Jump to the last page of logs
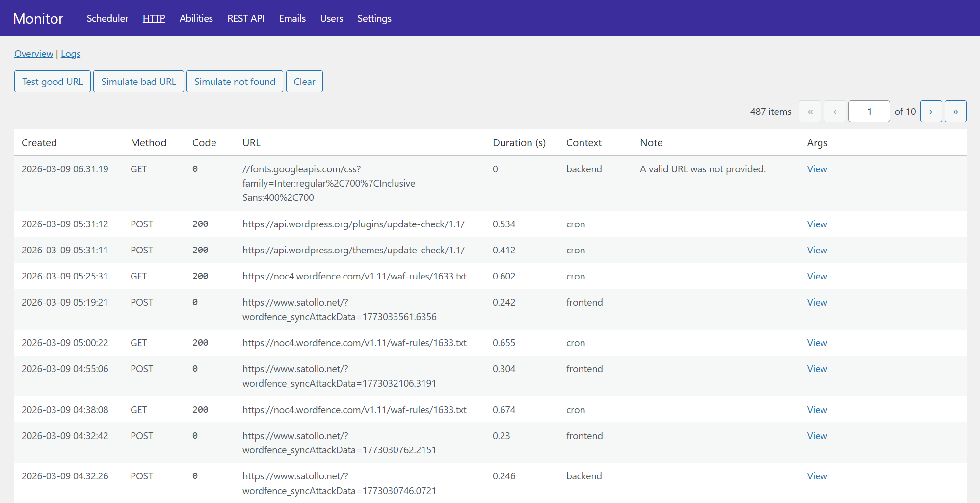This screenshot has width=980, height=503. [955, 112]
